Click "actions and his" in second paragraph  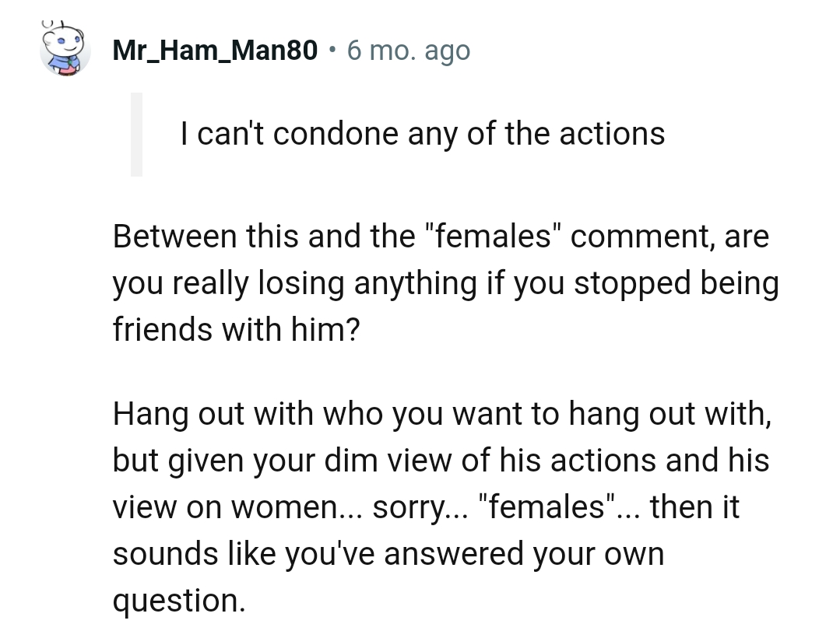click(659, 461)
